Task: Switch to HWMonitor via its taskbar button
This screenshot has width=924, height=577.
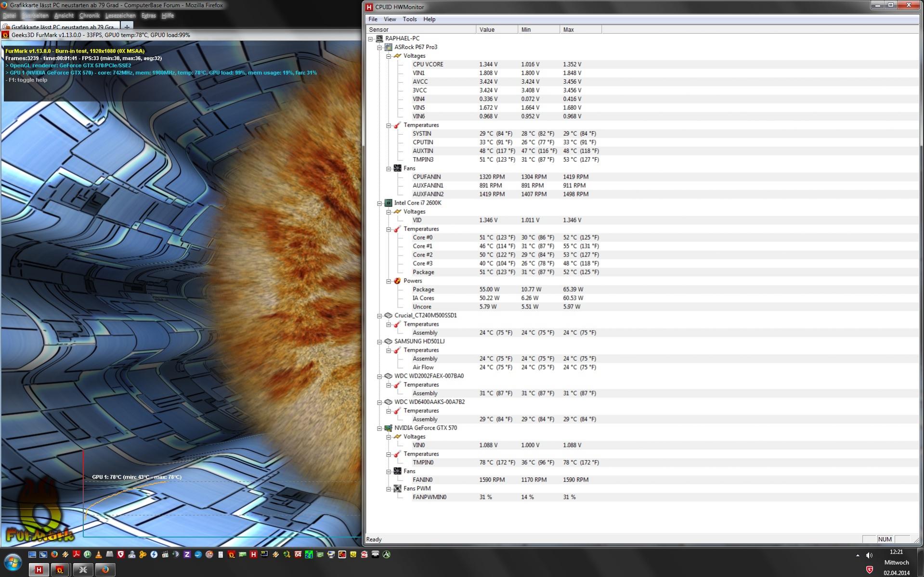Action: (x=39, y=570)
